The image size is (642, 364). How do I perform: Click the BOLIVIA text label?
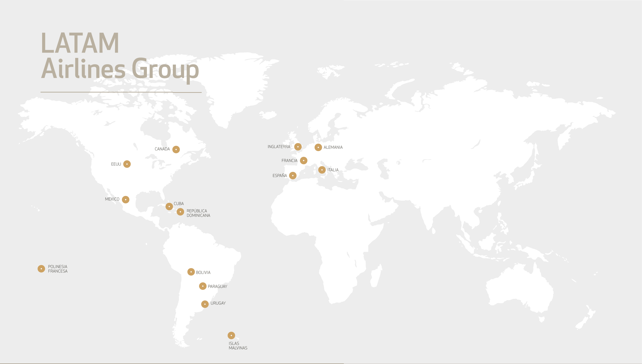tap(203, 272)
